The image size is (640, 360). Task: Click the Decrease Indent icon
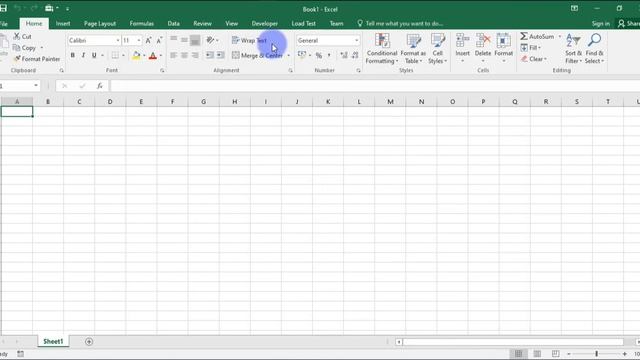(x=210, y=55)
